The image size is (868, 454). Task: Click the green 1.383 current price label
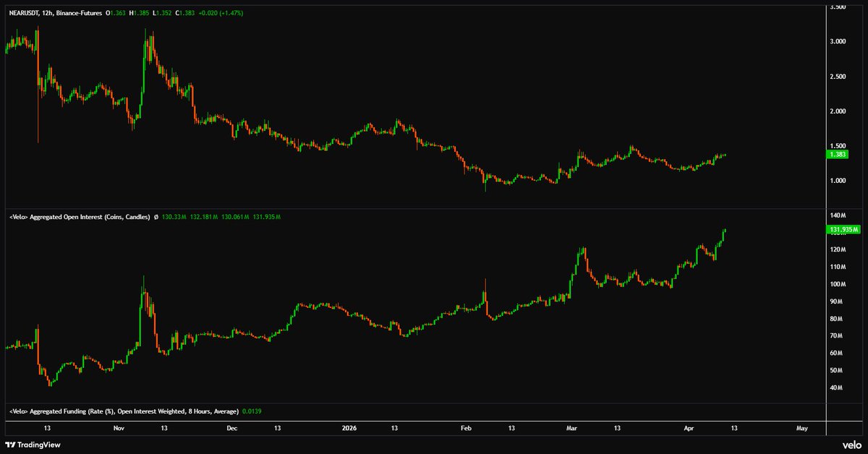pyautogui.click(x=839, y=154)
